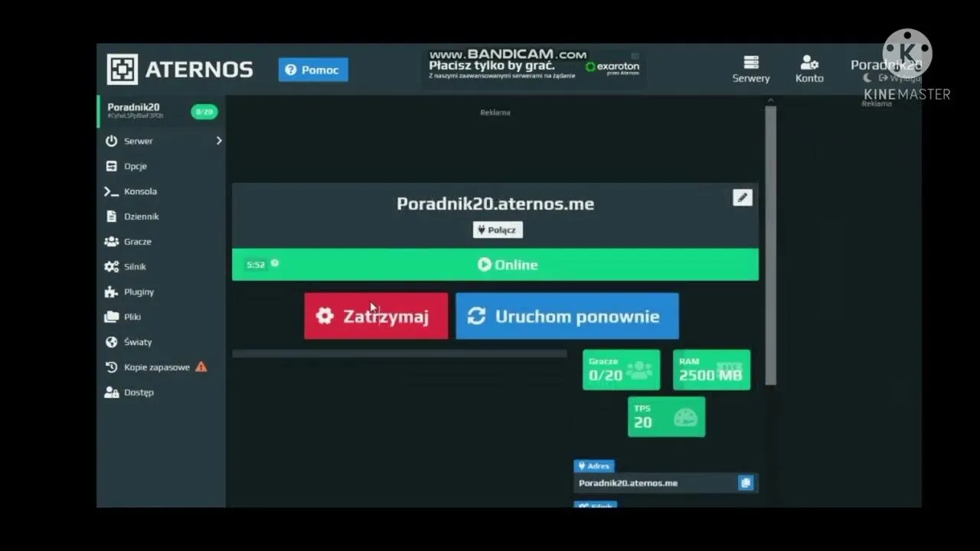The width and height of the screenshot is (980, 551).
Task: Click the Gracze people icon
Action: (x=112, y=241)
